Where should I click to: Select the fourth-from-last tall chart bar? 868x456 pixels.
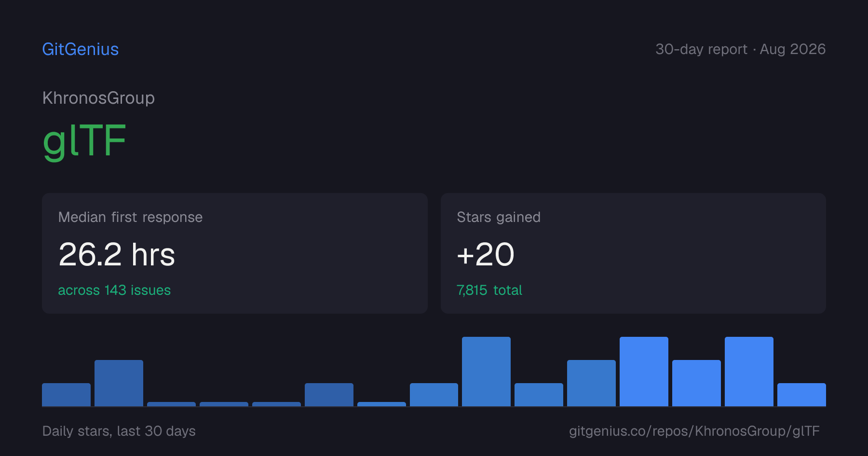(644, 372)
